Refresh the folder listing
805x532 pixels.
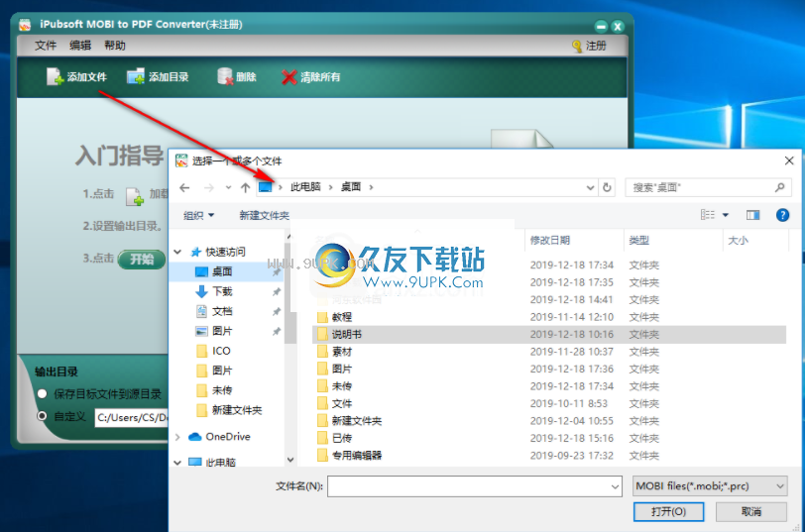(607, 187)
